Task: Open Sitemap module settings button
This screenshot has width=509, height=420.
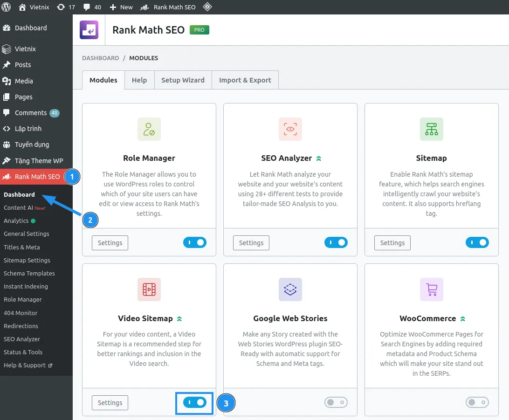Action: click(392, 243)
